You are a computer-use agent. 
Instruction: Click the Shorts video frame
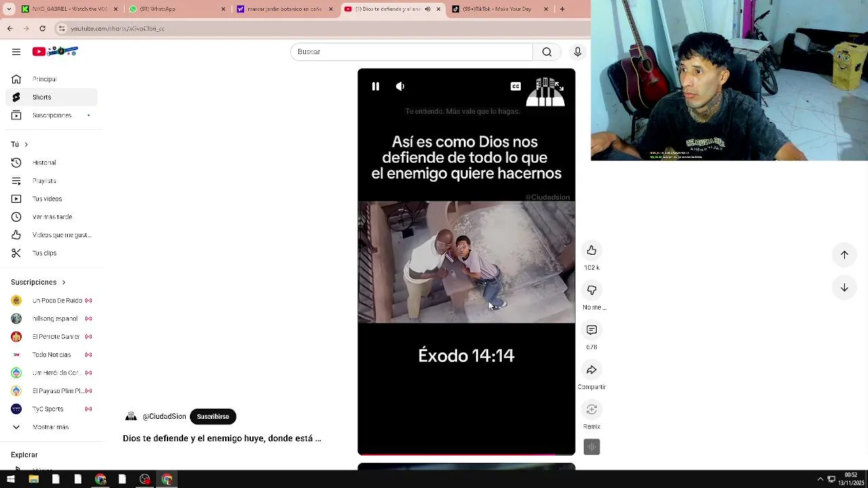[x=467, y=262]
